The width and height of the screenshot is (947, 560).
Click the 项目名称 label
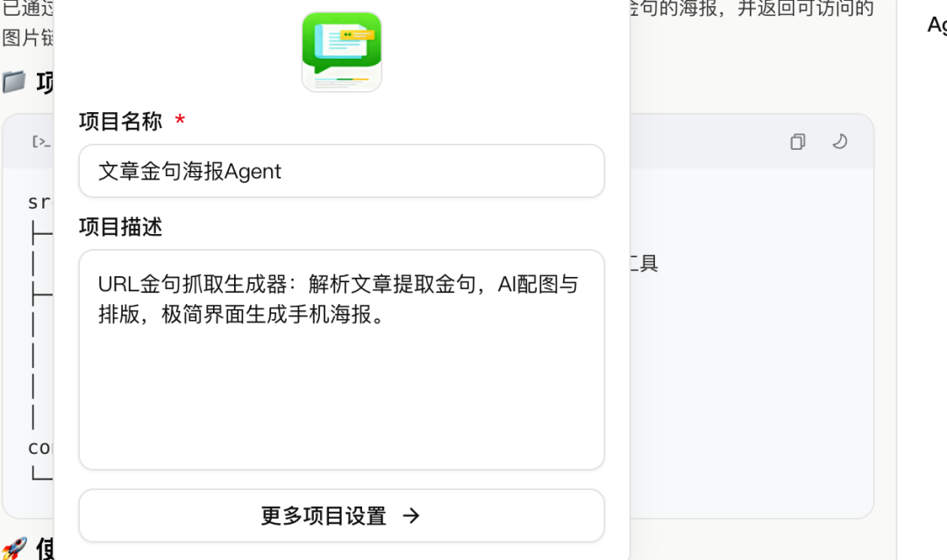click(121, 121)
